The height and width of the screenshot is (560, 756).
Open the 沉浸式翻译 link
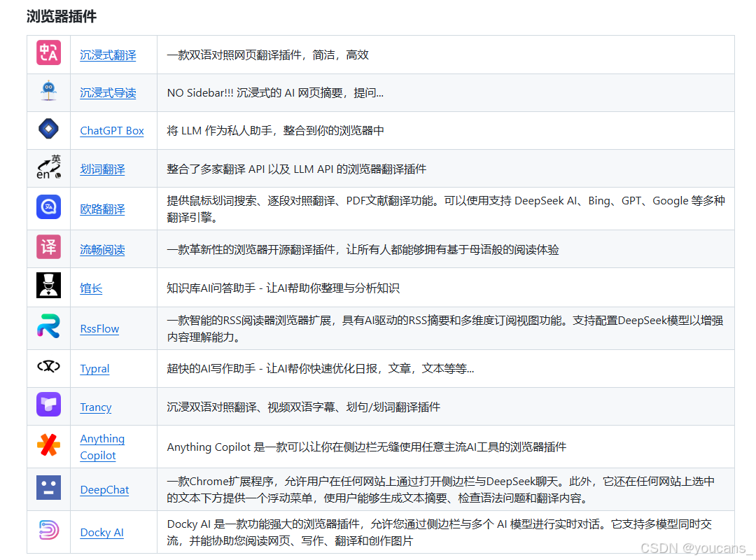click(x=108, y=55)
